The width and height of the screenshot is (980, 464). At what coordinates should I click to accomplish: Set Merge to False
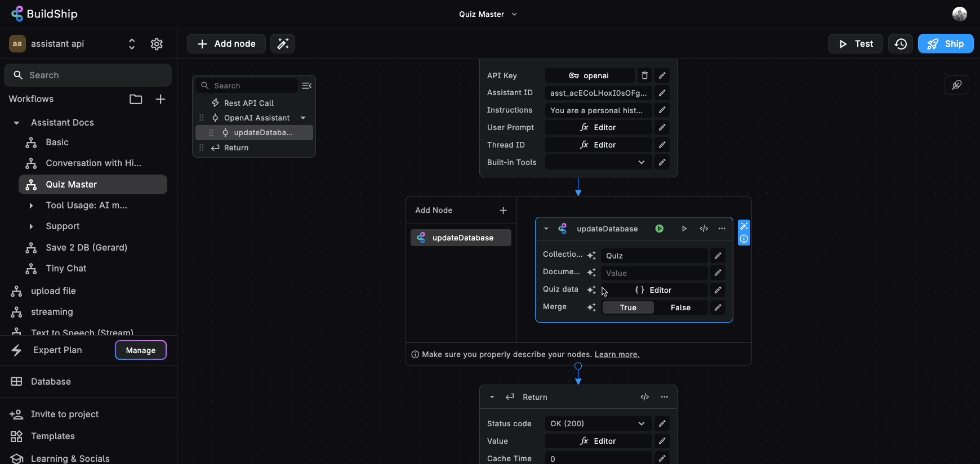[x=680, y=307]
